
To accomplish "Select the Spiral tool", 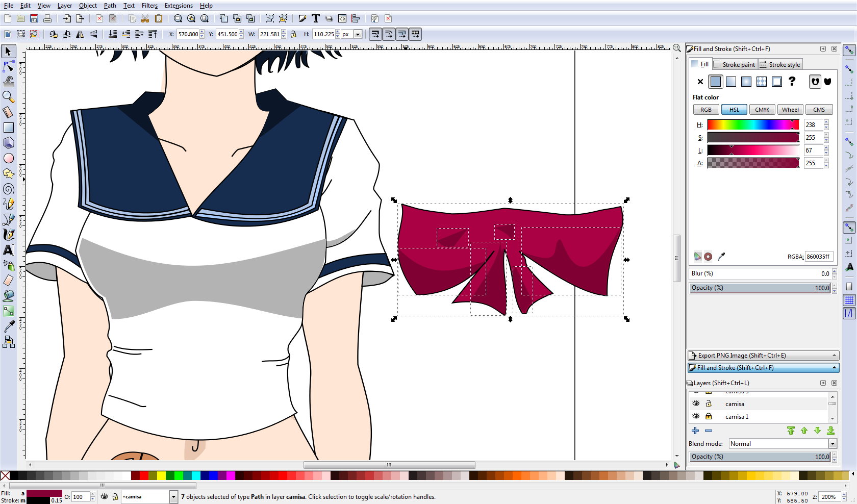I will (9, 189).
